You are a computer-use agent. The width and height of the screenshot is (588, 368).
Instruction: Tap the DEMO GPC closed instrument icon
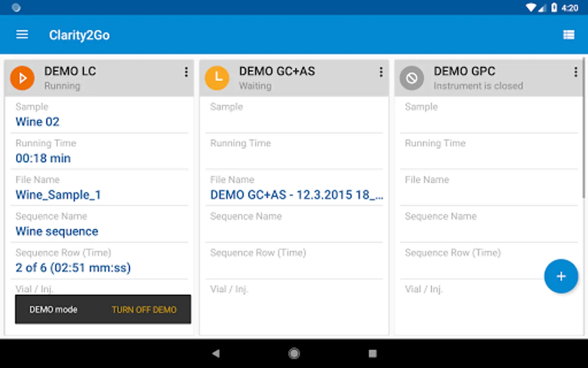click(412, 78)
